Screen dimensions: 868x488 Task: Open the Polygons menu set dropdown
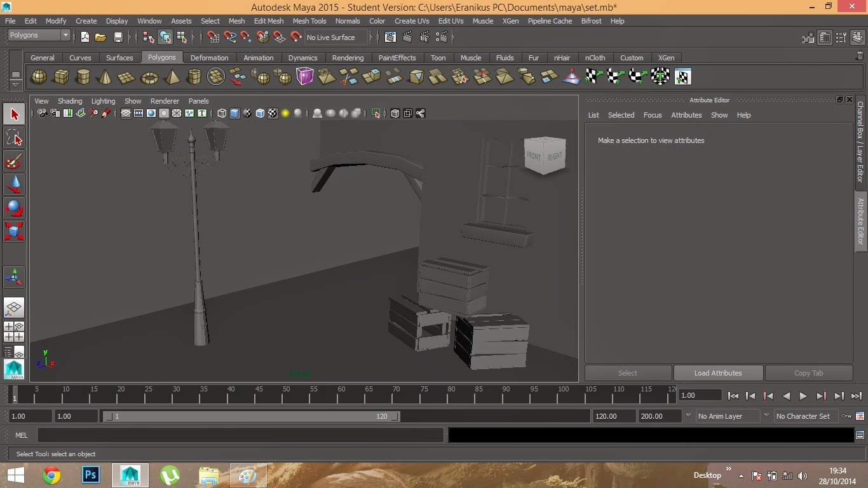point(39,36)
